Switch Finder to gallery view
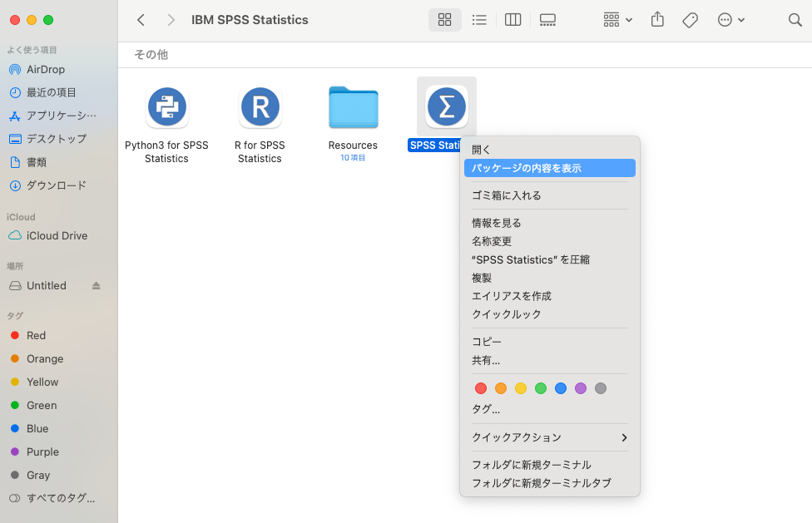The width and height of the screenshot is (812, 523). coord(547,20)
